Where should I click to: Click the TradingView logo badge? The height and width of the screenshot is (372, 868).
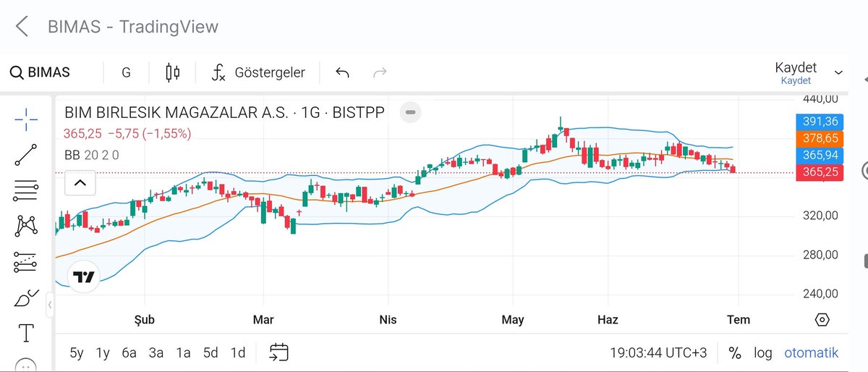pyautogui.click(x=83, y=277)
